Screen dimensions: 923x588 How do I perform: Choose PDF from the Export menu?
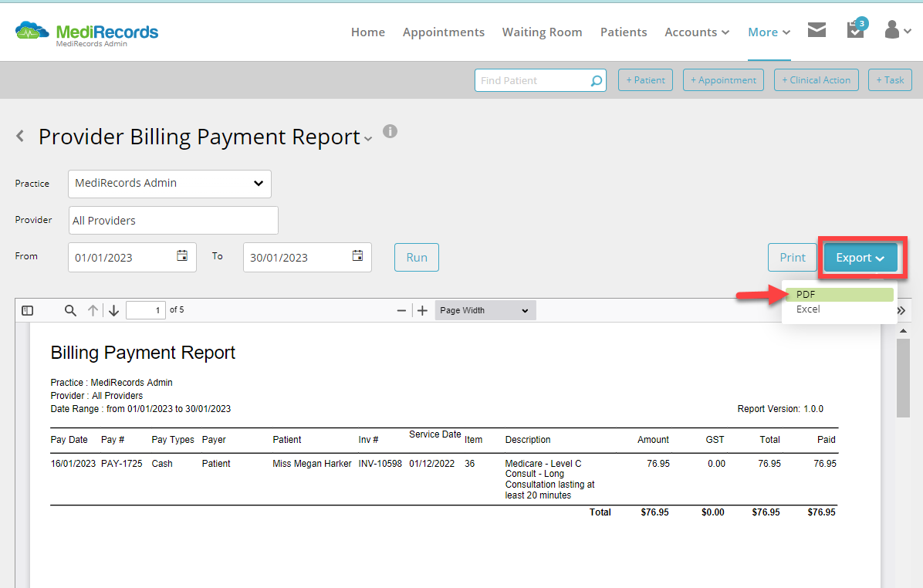(840, 294)
